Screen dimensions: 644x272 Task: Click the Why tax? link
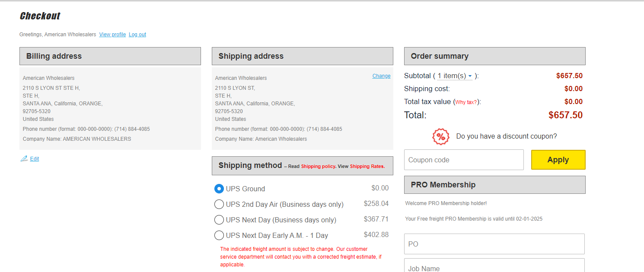(x=466, y=102)
